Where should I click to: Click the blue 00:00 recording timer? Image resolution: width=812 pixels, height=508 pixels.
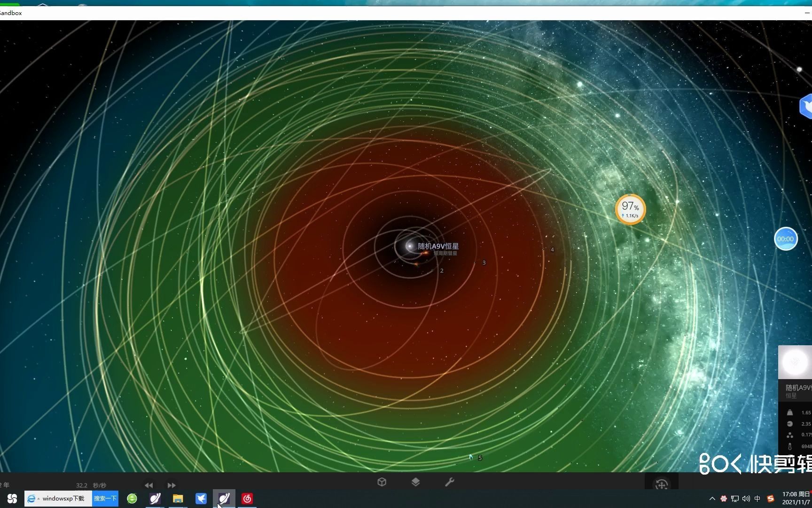tap(786, 239)
